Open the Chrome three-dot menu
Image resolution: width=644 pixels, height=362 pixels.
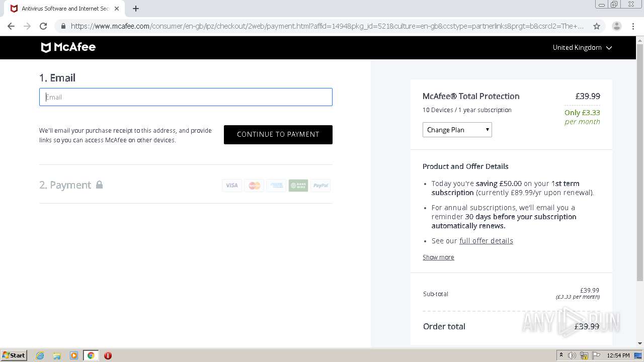tap(633, 26)
